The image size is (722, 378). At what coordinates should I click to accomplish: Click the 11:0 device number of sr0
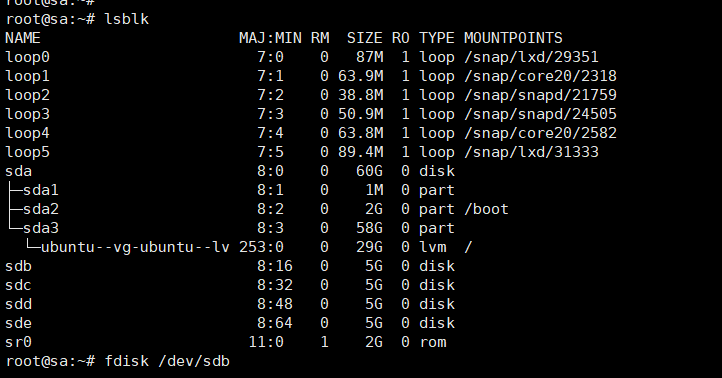point(266,342)
